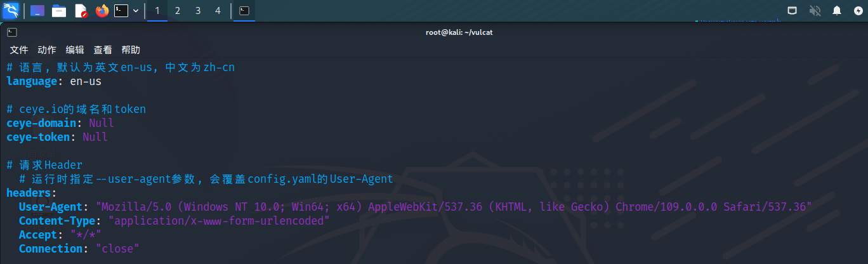Viewport: 868px width, 264px height.
Task: Click the terminal window taskbar button
Action: click(244, 11)
